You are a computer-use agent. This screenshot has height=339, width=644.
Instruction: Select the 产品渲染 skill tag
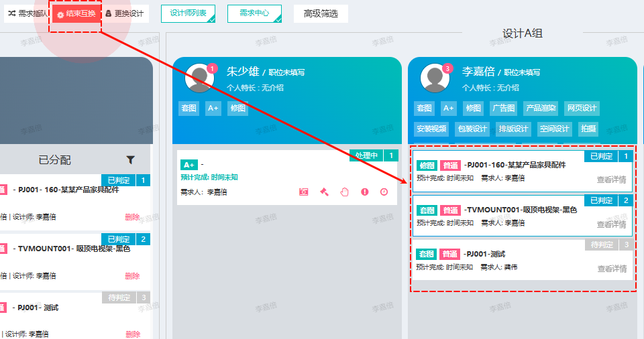[x=541, y=108]
